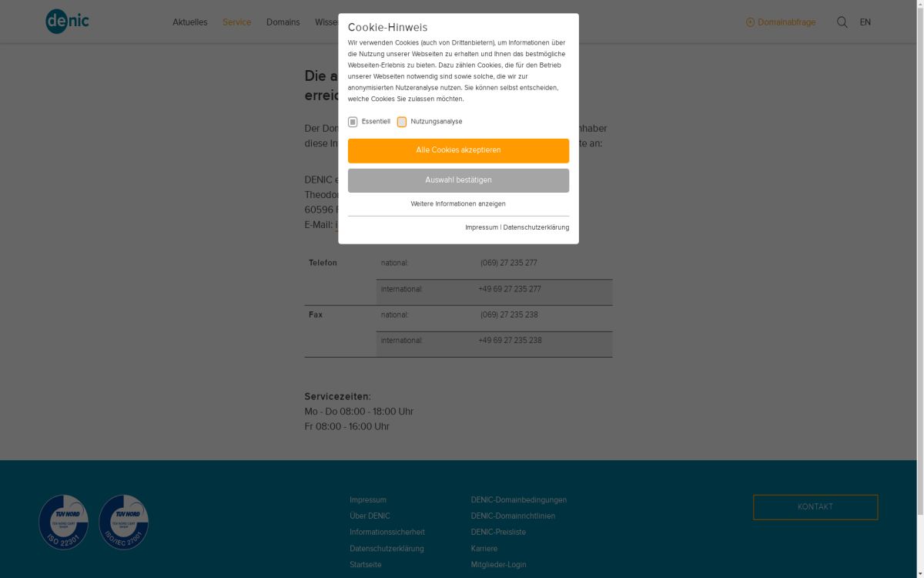The width and height of the screenshot is (924, 578).
Task: Open Impressum link in cookie dialog
Action: pos(481,227)
